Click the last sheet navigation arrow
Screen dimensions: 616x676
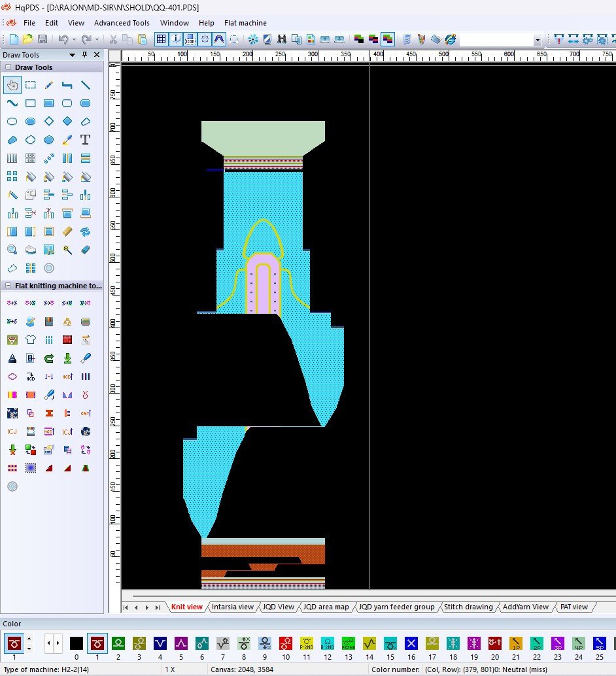pyautogui.click(x=158, y=607)
